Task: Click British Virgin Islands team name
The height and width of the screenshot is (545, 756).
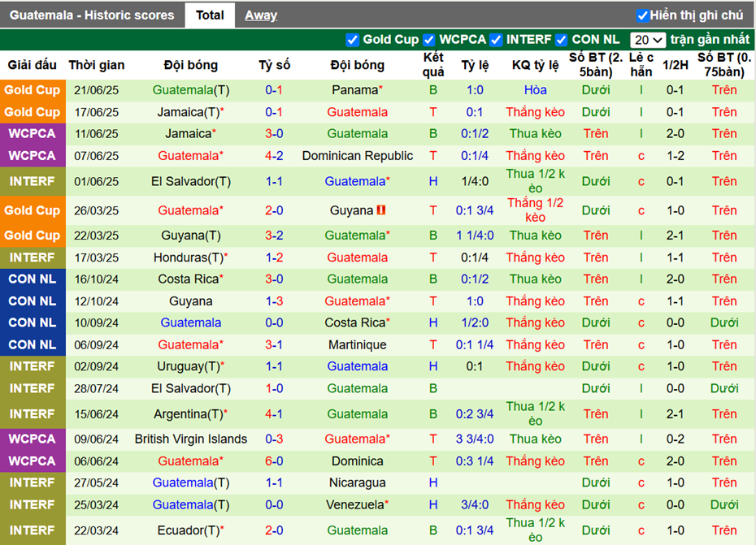Action: tap(191, 439)
